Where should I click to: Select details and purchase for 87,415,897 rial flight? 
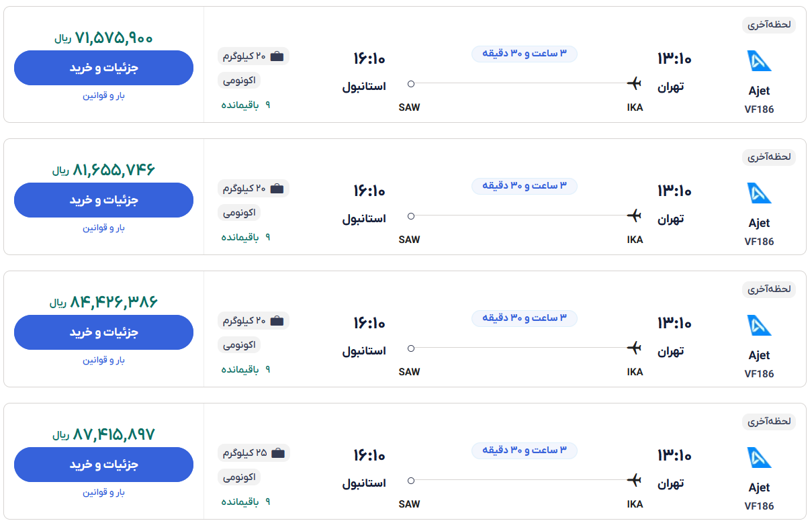coord(103,465)
